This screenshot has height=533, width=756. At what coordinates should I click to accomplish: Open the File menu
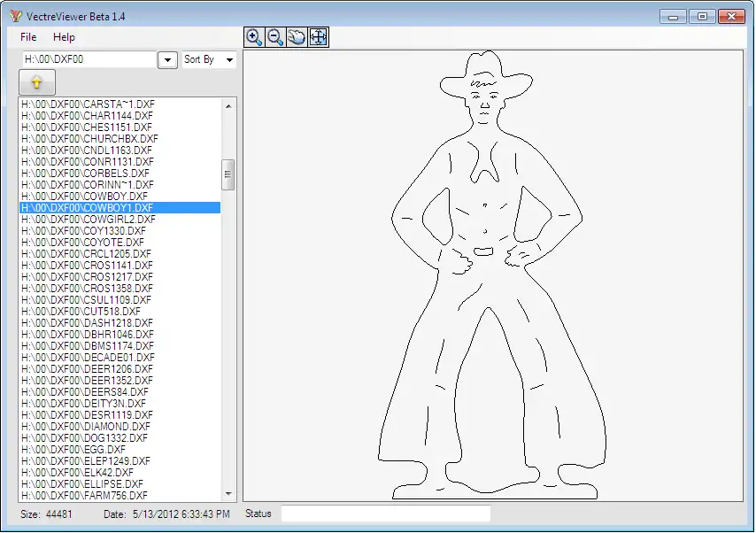coord(28,37)
